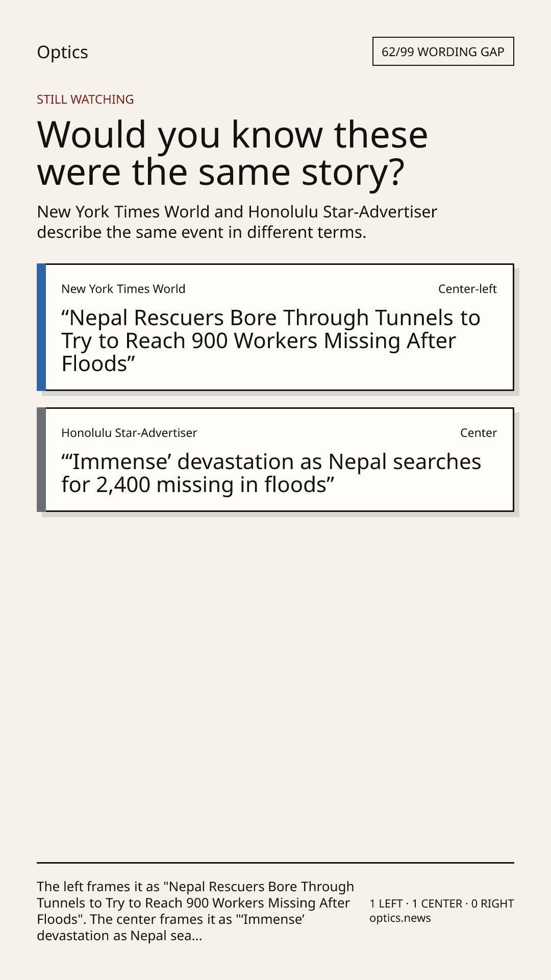
Task: Open the Honolulu Star-Advertiser card
Action: point(275,459)
